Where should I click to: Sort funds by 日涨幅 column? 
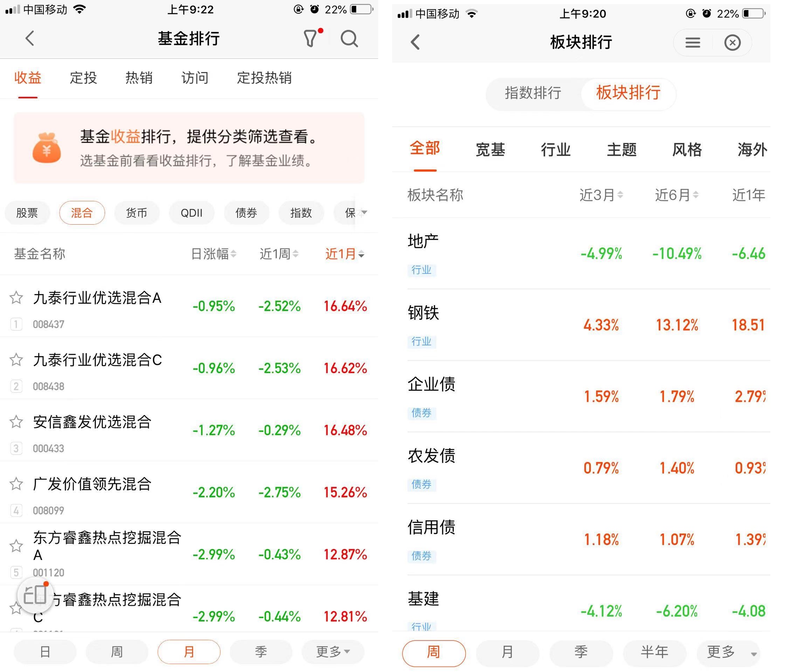(x=213, y=254)
